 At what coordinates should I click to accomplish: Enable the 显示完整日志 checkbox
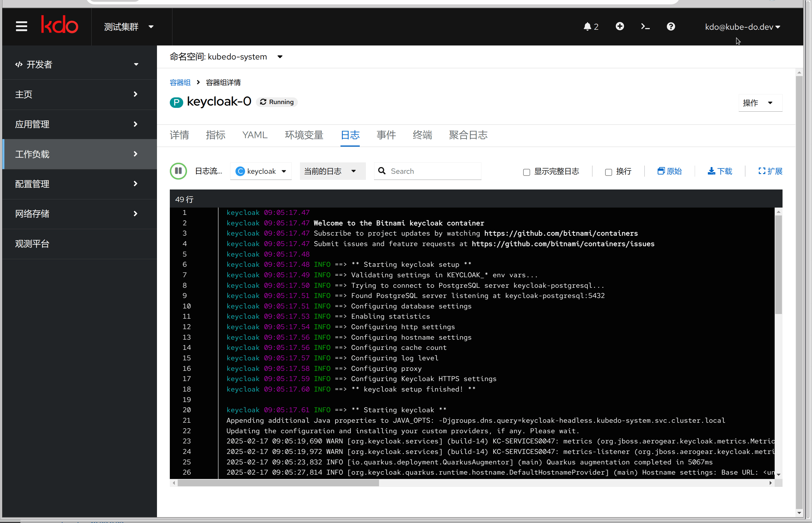point(526,172)
